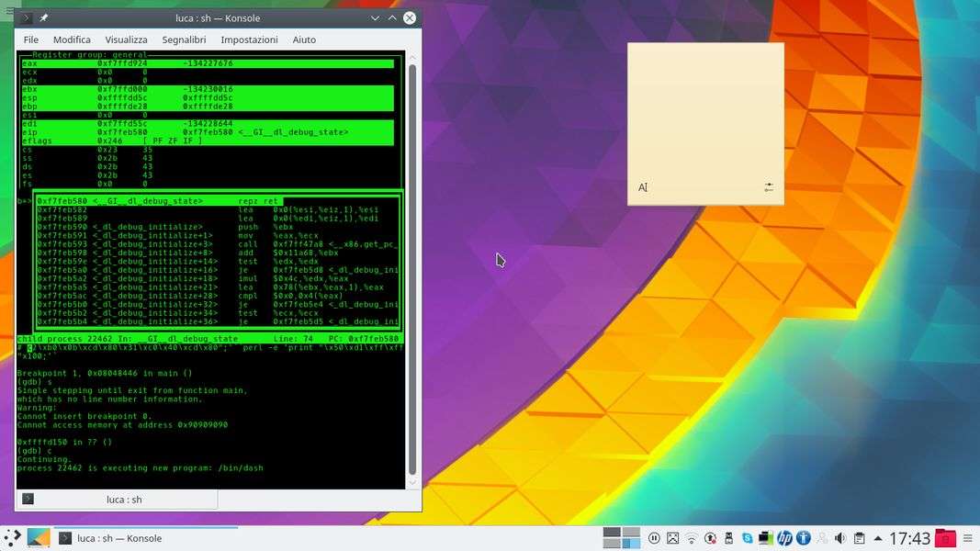This screenshot has height=551, width=980.
Task: Open the Segnalibri menu
Action: [x=184, y=39]
